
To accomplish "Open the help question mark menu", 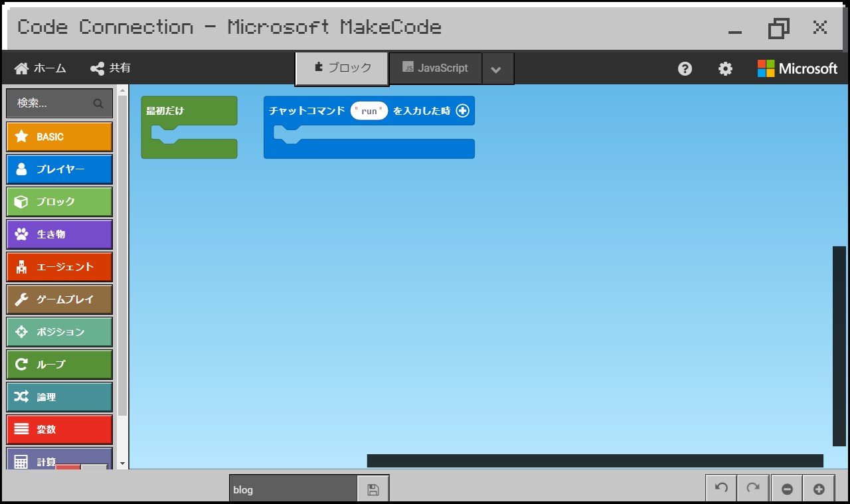I will click(x=685, y=68).
